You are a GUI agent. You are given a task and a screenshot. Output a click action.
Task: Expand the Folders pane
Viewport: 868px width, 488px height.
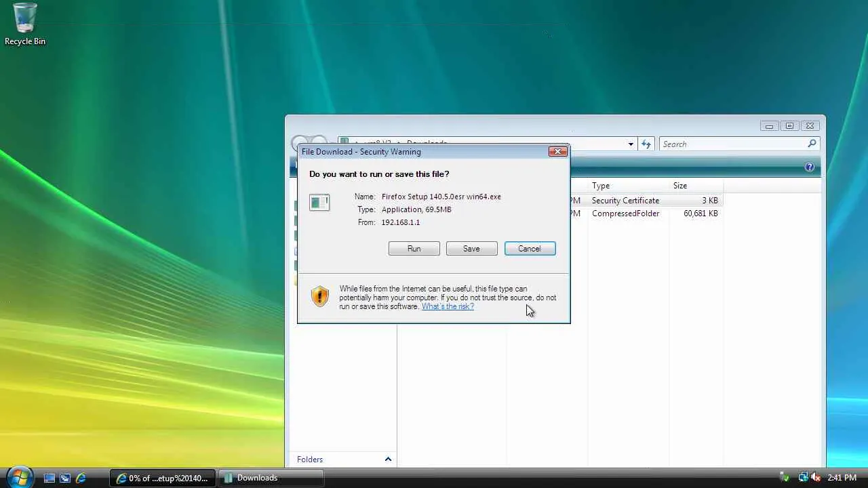click(388, 459)
